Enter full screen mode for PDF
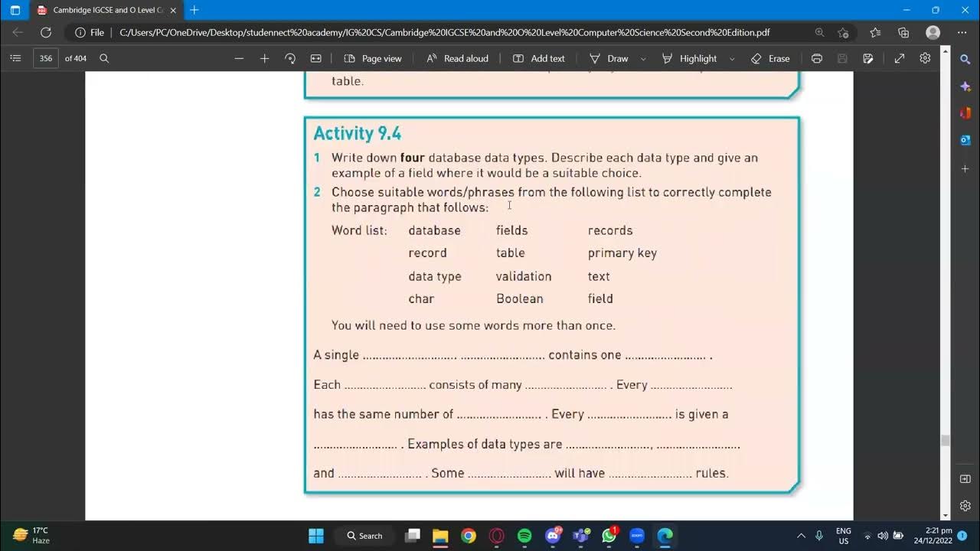 pos(900,58)
